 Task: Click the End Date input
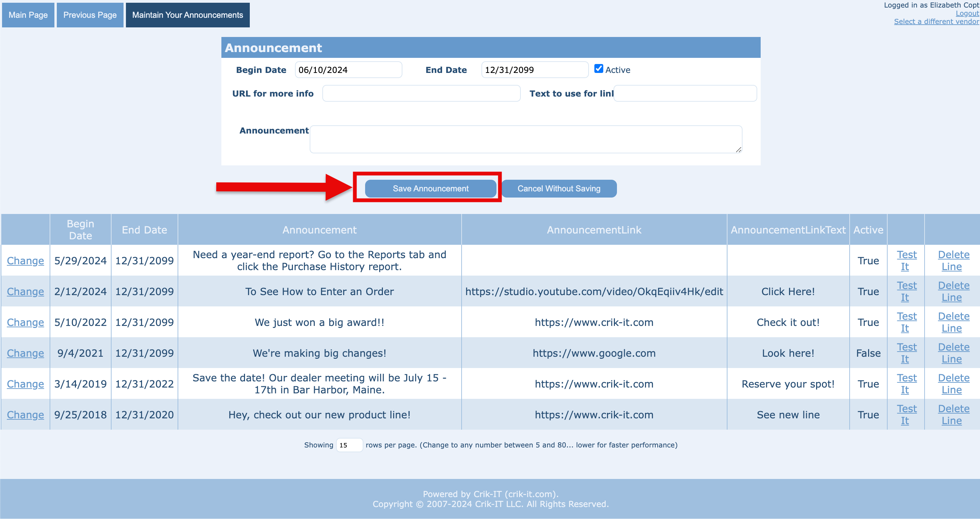[x=534, y=70]
